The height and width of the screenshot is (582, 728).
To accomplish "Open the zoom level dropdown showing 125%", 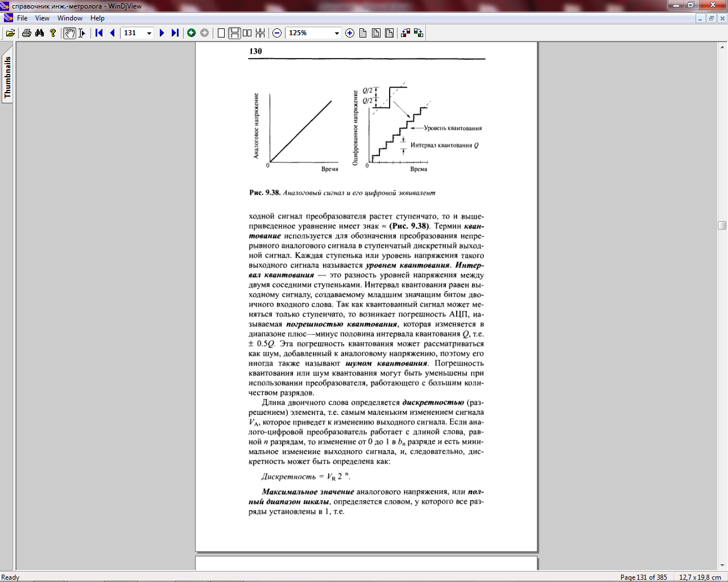I will coord(337,33).
